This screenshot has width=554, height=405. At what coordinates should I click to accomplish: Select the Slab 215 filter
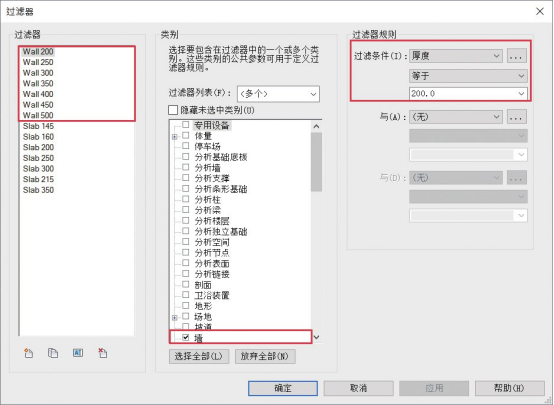pos(38,179)
